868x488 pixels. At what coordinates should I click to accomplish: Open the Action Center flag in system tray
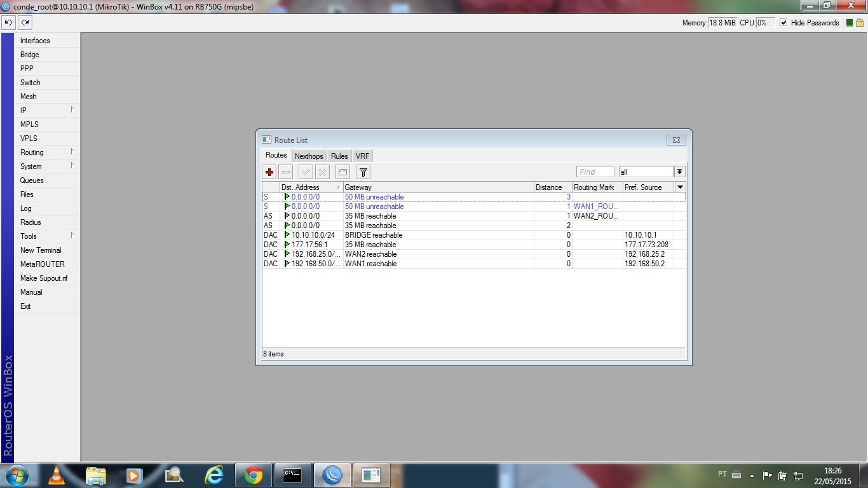(x=767, y=475)
